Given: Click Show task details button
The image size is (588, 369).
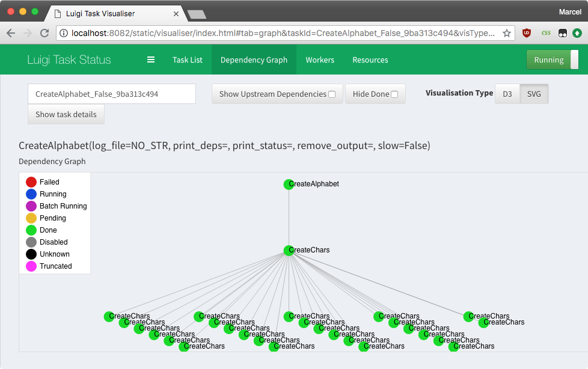Looking at the screenshot, I should [x=66, y=114].
